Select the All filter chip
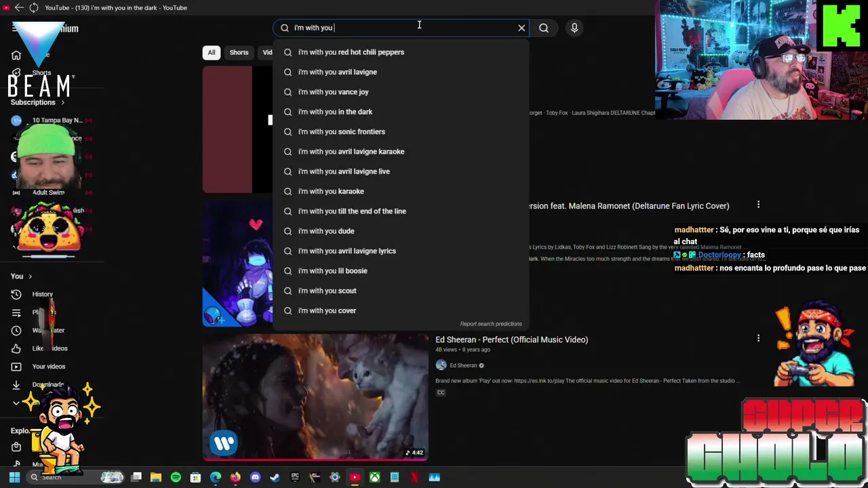This screenshot has height=488, width=868. coord(212,52)
